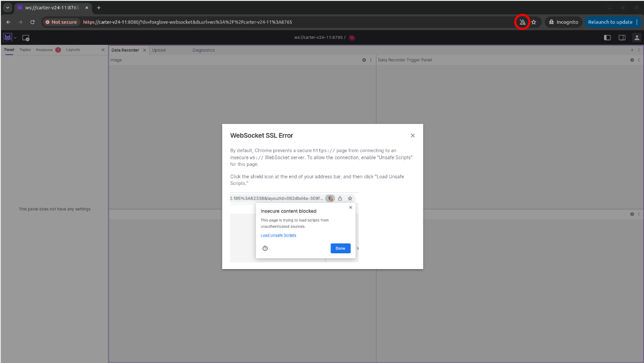
Task: Switch to the Upload tab
Action: coord(158,50)
